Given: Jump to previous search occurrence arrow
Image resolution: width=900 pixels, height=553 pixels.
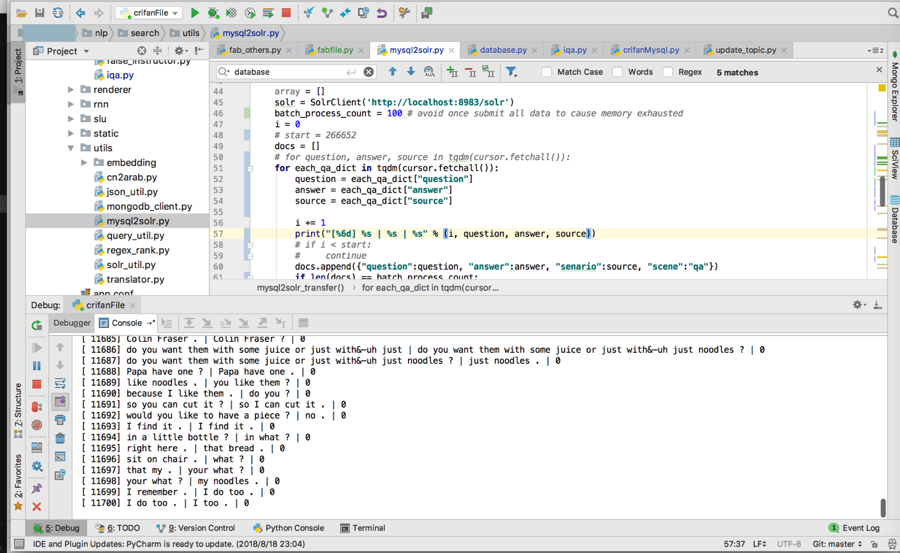Looking at the screenshot, I should (x=392, y=72).
